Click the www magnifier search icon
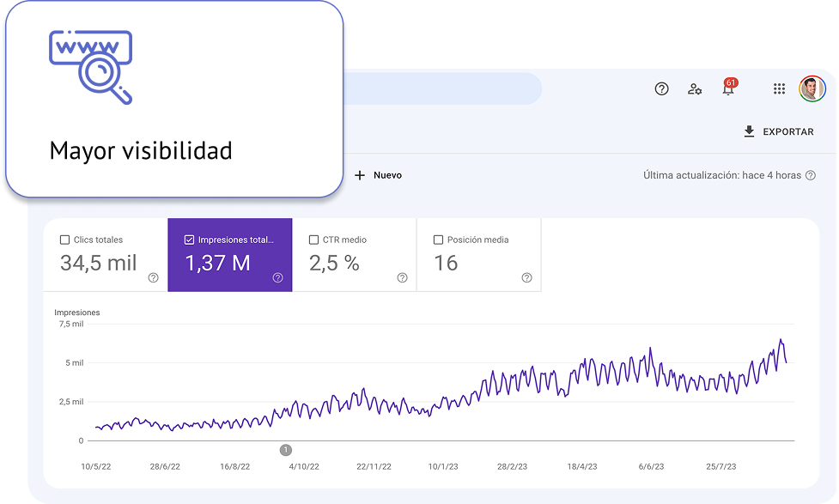The image size is (839, 504). (x=91, y=66)
